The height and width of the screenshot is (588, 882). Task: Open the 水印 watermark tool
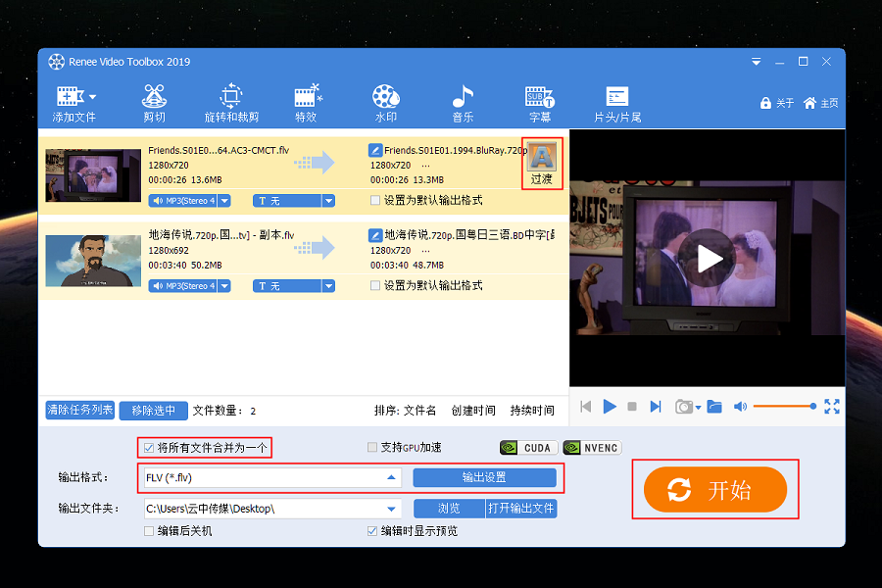click(385, 103)
